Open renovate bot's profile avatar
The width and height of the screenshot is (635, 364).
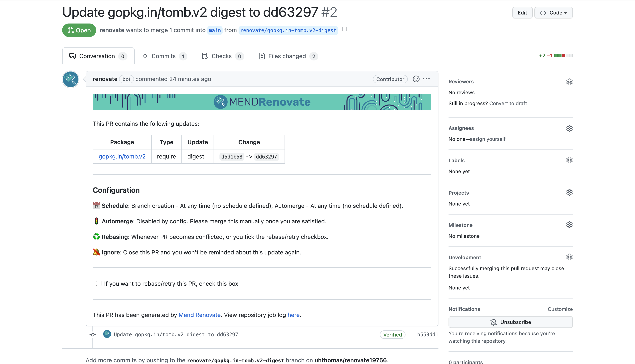(x=70, y=79)
